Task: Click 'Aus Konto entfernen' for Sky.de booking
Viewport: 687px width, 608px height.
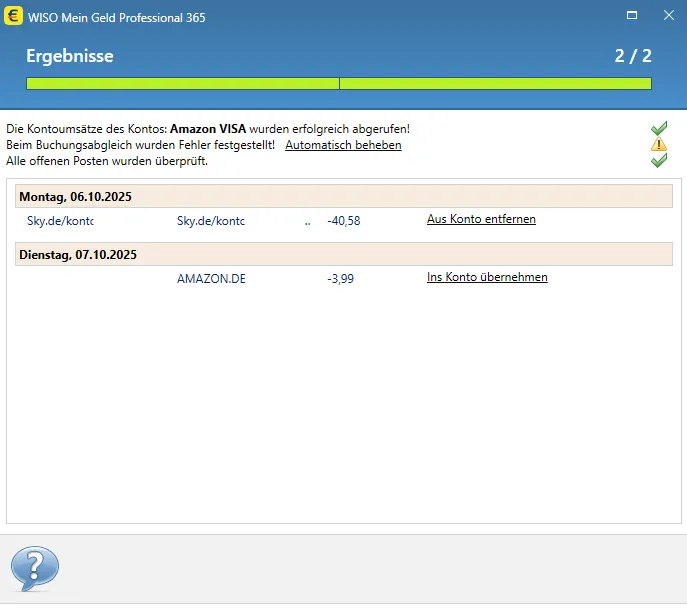Action: (x=481, y=219)
